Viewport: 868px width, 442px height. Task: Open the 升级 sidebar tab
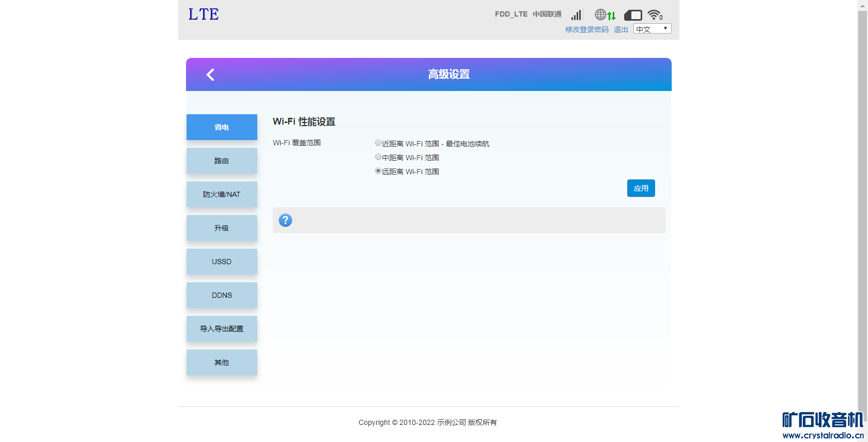(222, 228)
